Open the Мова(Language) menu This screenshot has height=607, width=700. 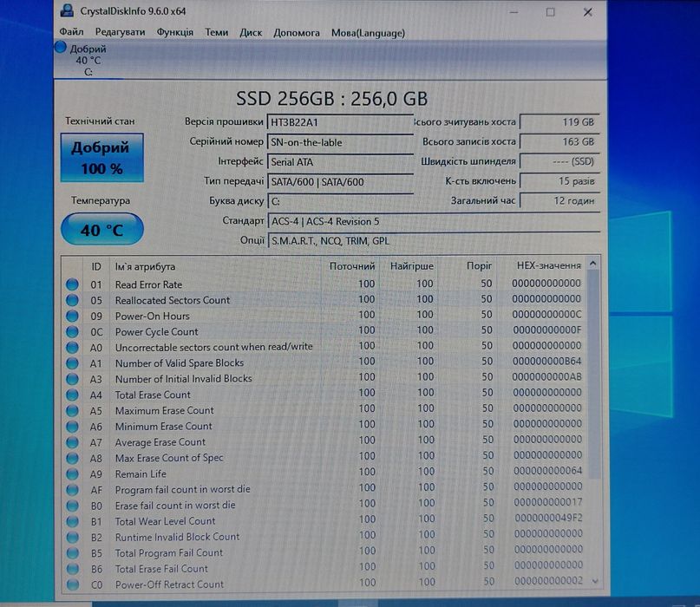368,33
